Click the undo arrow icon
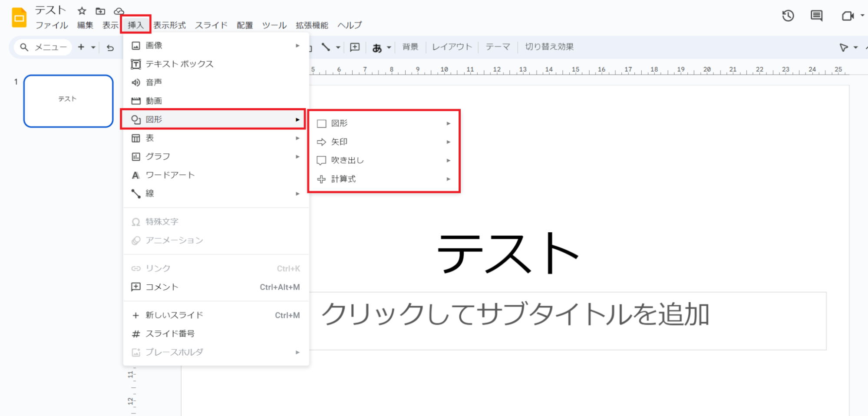Screen dimensions: 868x416 pos(110,47)
